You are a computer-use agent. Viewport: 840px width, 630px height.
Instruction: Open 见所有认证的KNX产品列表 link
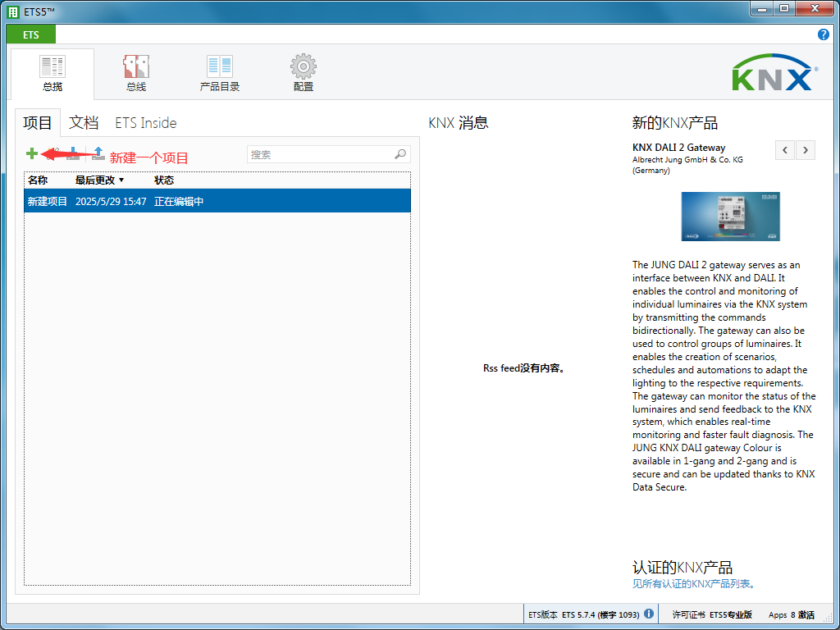click(x=694, y=584)
